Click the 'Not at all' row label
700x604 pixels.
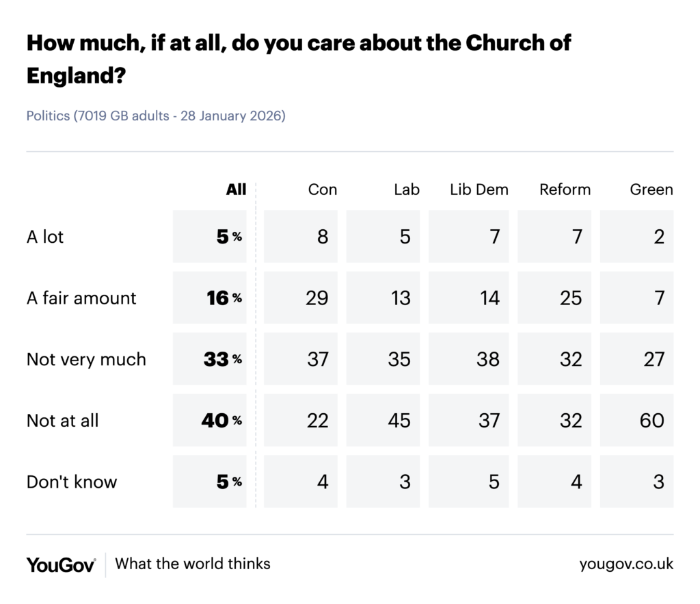click(x=62, y=421)
